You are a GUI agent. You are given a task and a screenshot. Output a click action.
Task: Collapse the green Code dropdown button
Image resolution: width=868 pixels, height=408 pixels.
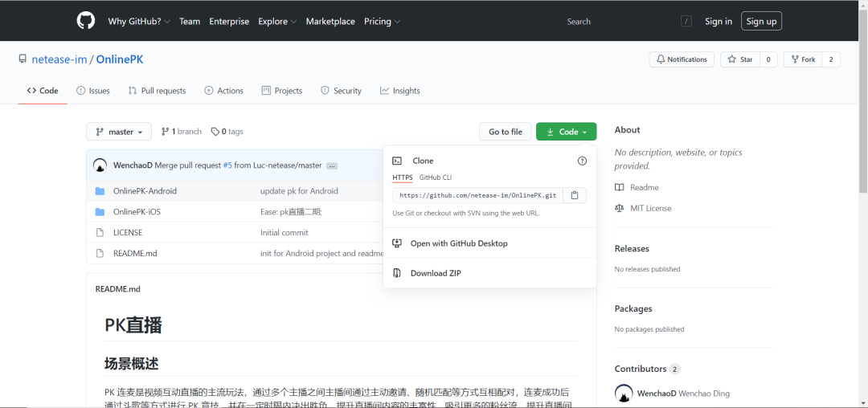coord(567,132)
